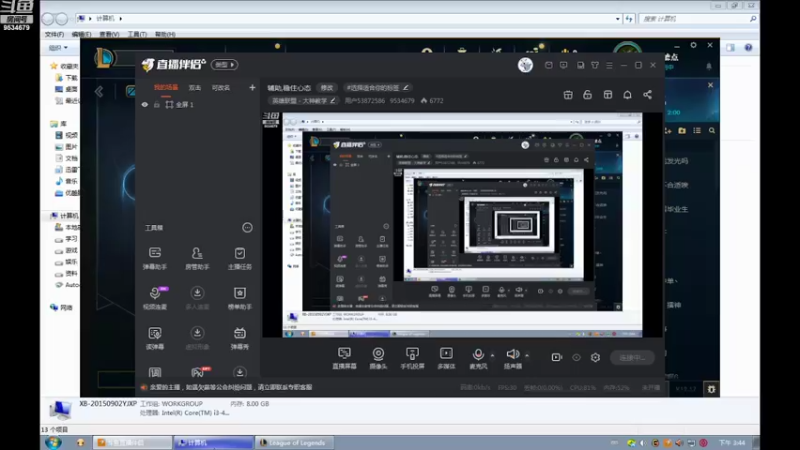800x450 pixels.
Task: Open the 房管助手 tool
Action: 197,258
